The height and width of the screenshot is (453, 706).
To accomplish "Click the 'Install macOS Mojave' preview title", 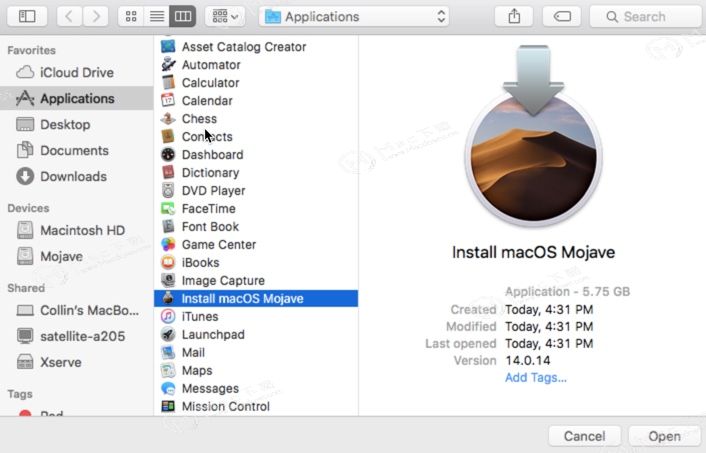I will tap(533, 252).
